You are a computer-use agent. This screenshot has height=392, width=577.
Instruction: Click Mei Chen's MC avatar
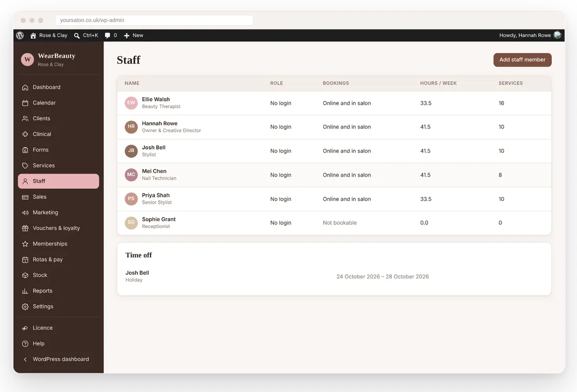coord(131,175)
